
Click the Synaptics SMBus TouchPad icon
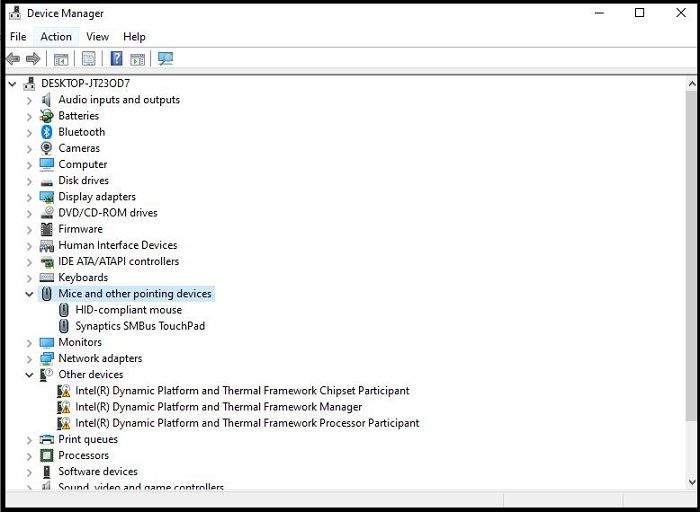pyautogui.click(x=64, y=326)
